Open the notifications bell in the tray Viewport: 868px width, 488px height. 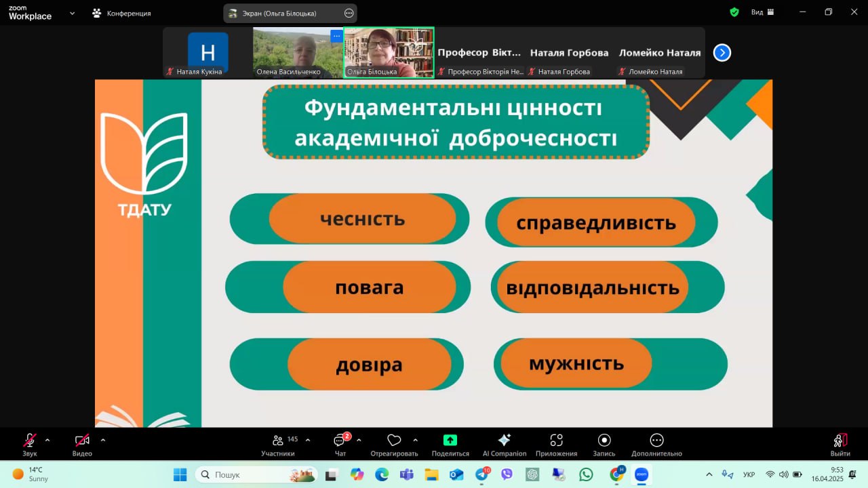point(853,474)
